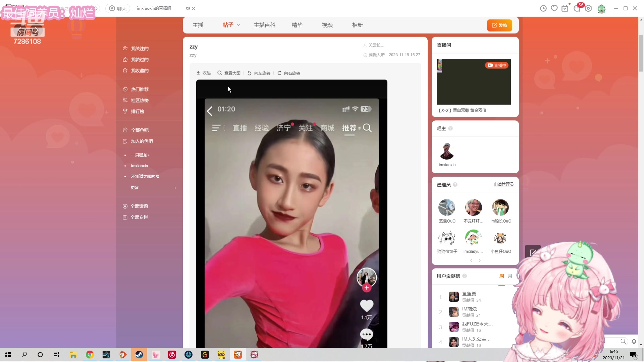Click next arrow in 管理员 list
644x362 pixels.
(480, 260)
